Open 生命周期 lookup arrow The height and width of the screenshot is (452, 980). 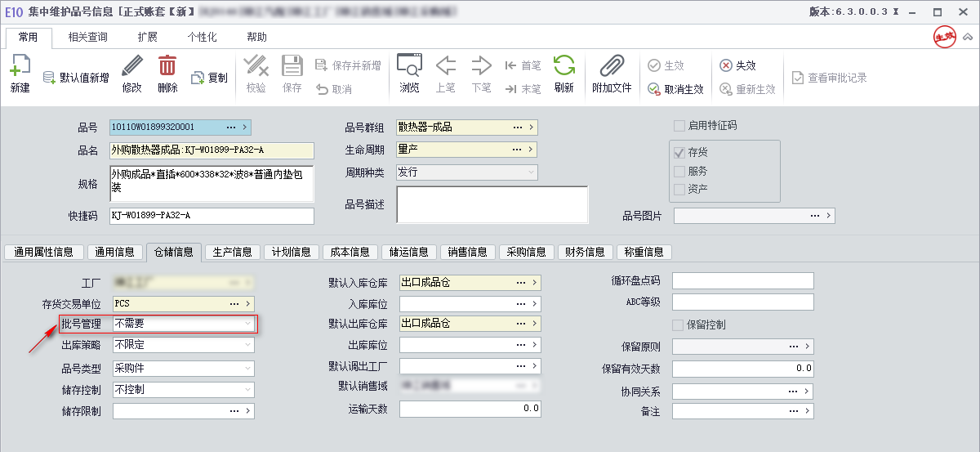(532, 150)
